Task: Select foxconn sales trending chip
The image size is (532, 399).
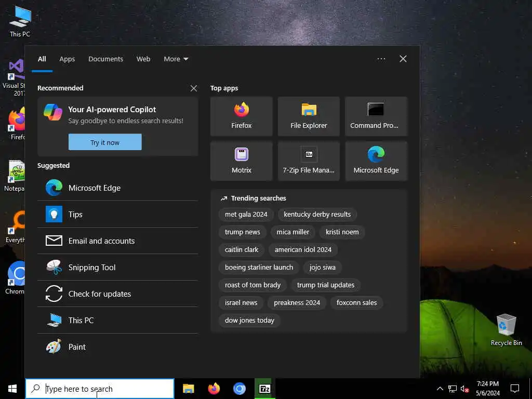Action: tap(356, 303)
